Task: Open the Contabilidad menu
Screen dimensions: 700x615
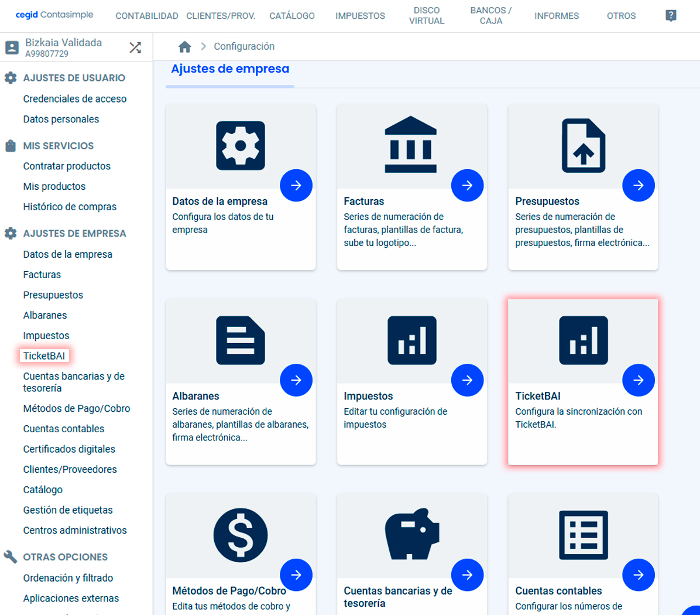Action: point(147,16)
